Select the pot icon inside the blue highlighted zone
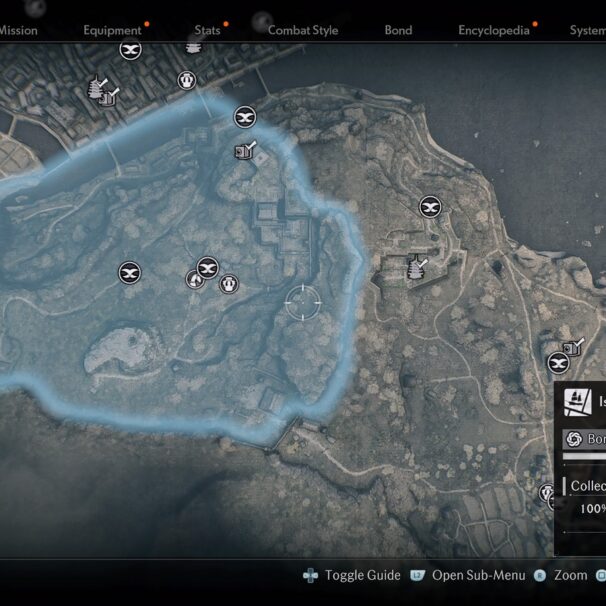 click(229, 284)
